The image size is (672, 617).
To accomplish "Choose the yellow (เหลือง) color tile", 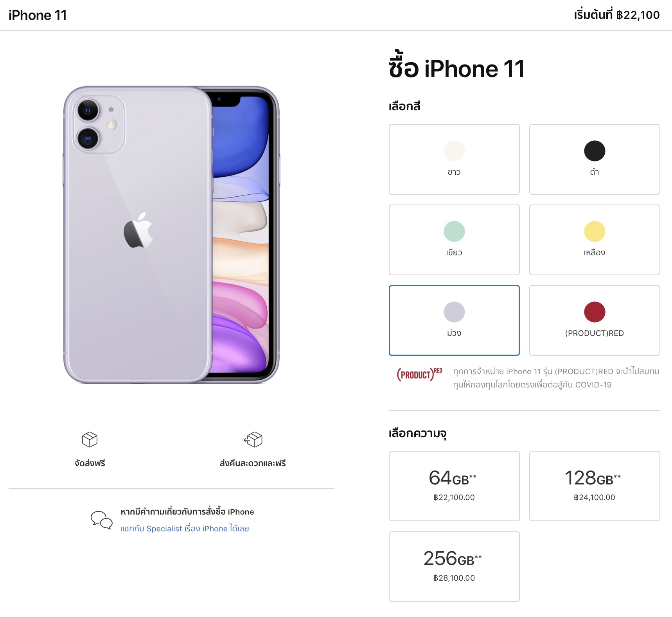I will 595,240.
